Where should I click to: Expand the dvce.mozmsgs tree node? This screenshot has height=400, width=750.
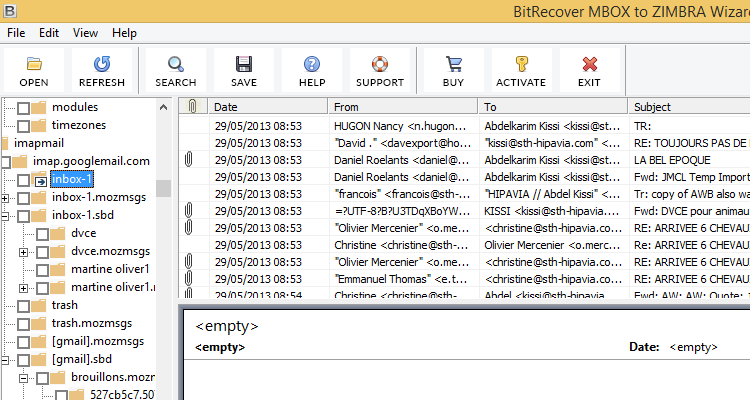pyautogui.click(x=23, y=252)
